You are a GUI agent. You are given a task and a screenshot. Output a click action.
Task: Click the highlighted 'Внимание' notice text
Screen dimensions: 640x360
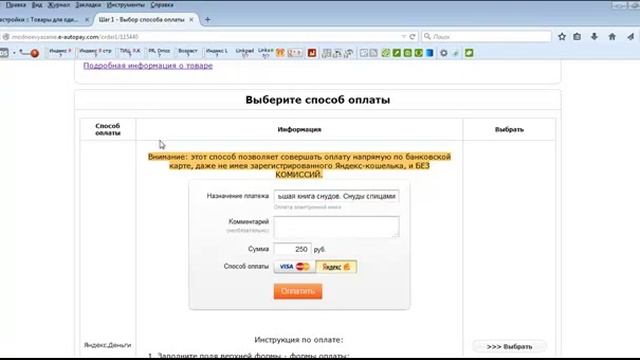point(299,166)
